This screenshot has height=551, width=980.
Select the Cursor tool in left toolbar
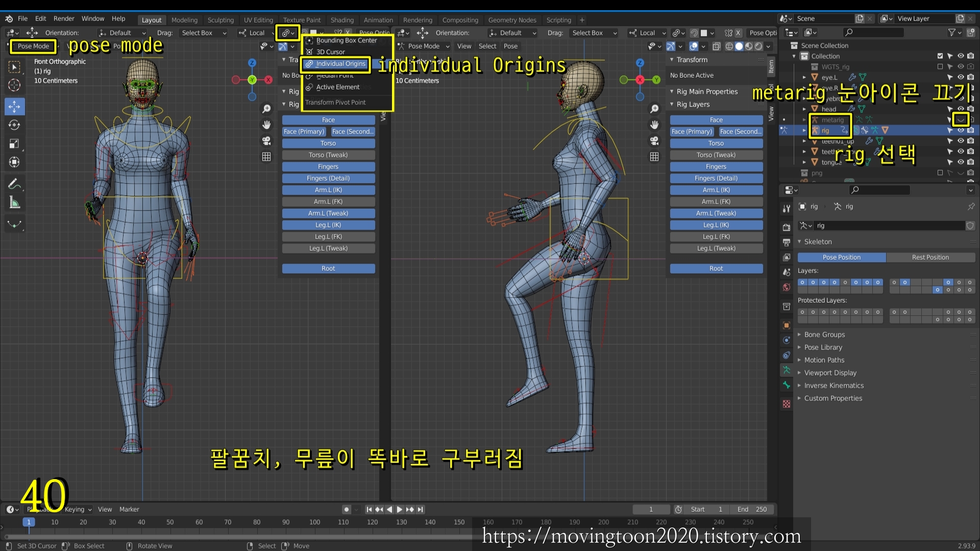click(x=14, y=85)
